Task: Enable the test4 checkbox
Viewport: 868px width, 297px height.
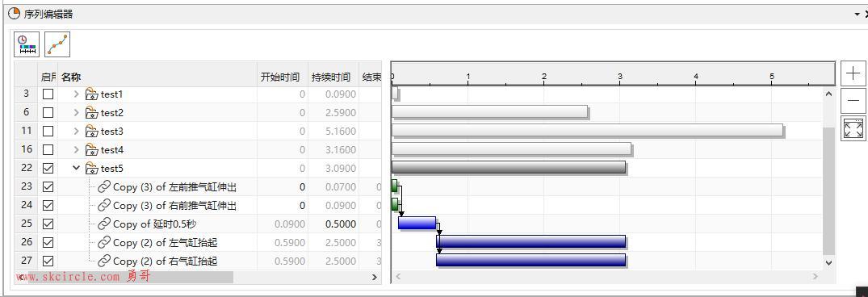Action: tap(48, 150)
